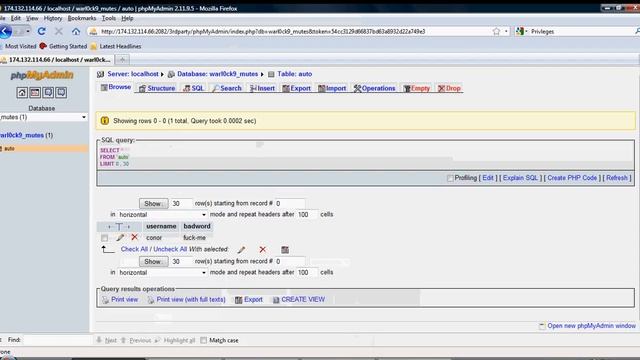Click Uncheck All link
640x360 pixels.
pyautogui.click(x=170, y=249)
